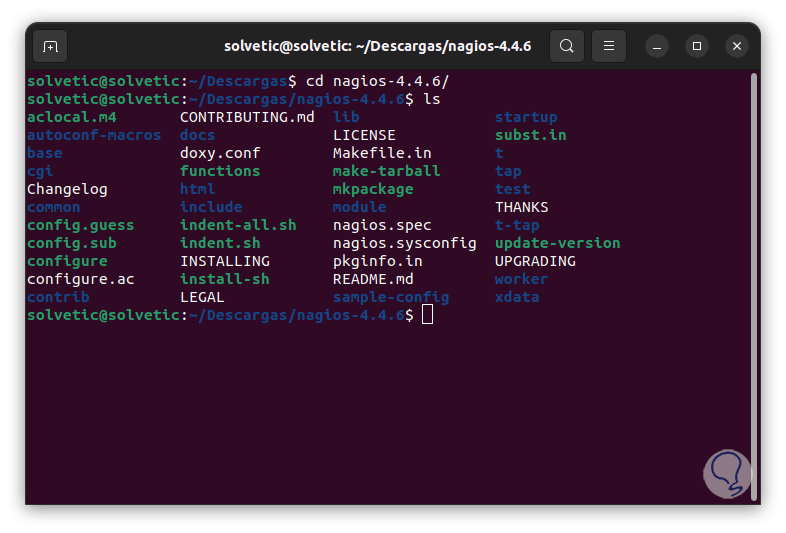This screenshot has width=786, height=533.
Task: Click the THANKS file name
Action: click(522, 208)
